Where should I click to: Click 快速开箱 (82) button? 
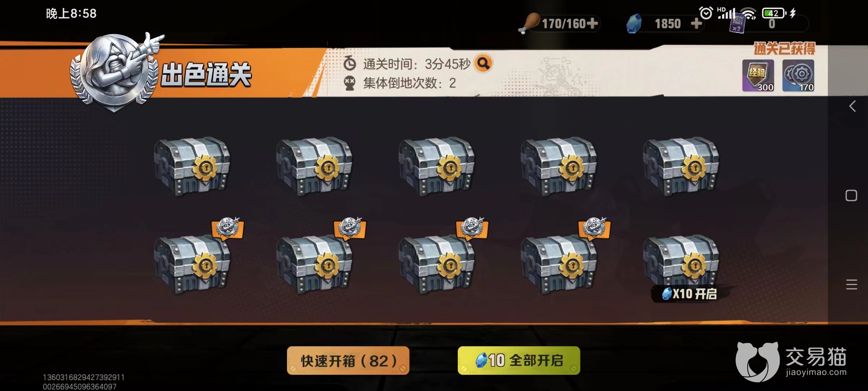348,361
